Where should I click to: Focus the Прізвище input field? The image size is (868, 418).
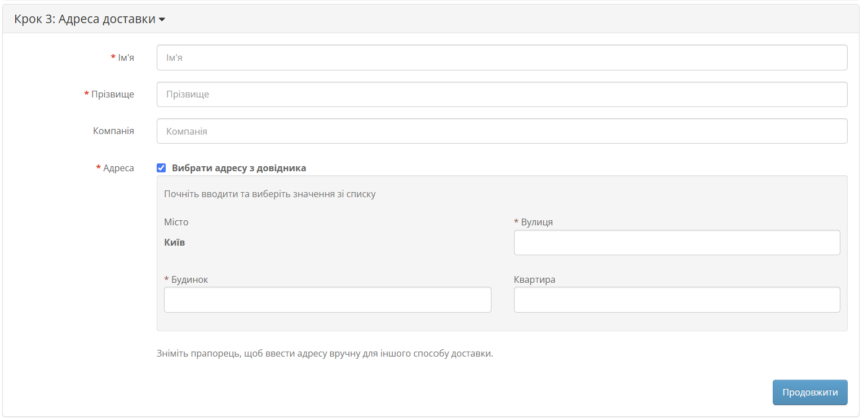(x=502, y=94)
